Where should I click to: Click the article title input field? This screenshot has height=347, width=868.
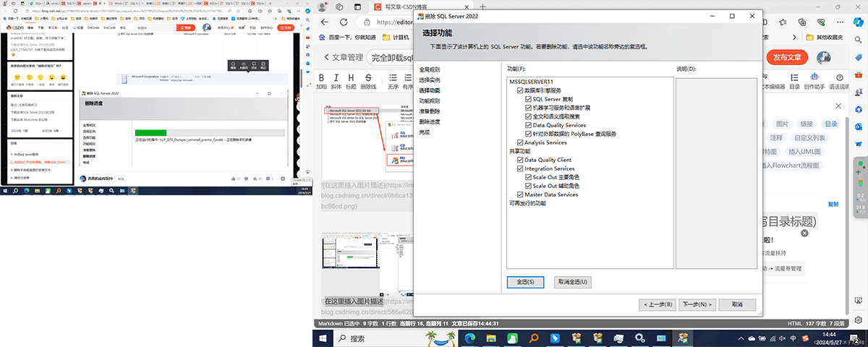click(x=391, y=57)
